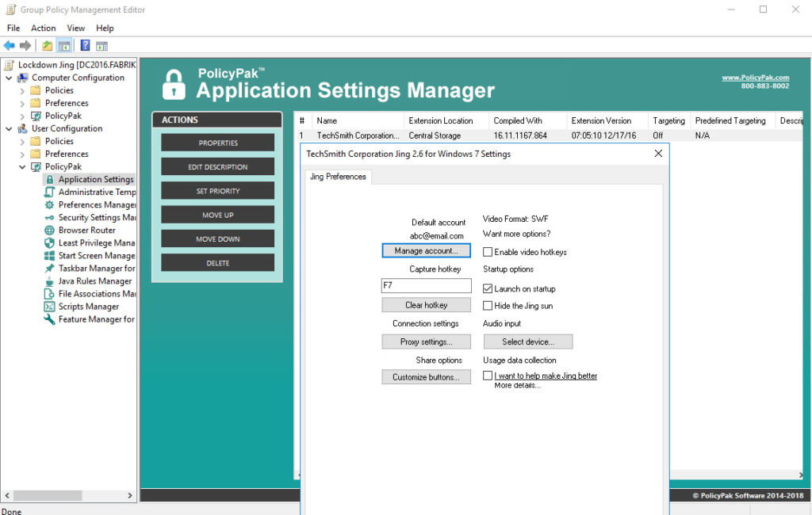
Task: Open the Help menu
Action: click(x=105, y=28)
